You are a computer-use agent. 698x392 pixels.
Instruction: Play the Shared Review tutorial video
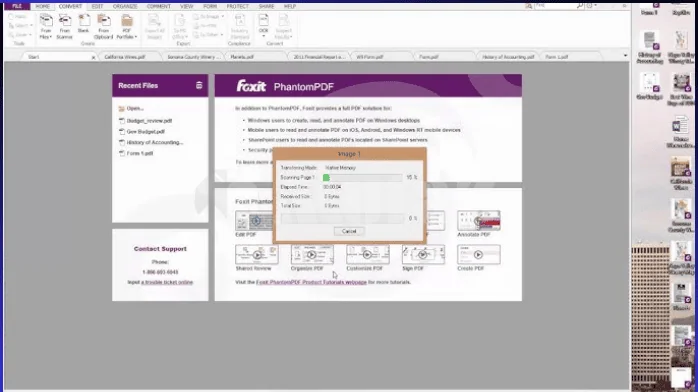click(257, 255)
